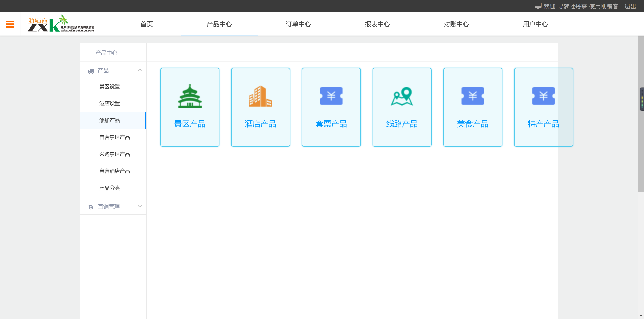This screenshot has height=319, width=644.
Task: Click the truck icon beside 产品 in sidebar
Action: click(91, 71)
